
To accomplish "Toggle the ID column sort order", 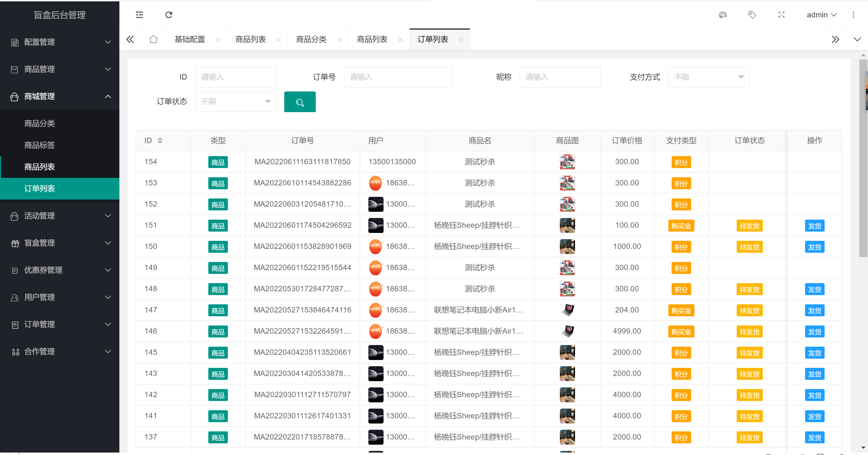I will (x=161, y=140).
